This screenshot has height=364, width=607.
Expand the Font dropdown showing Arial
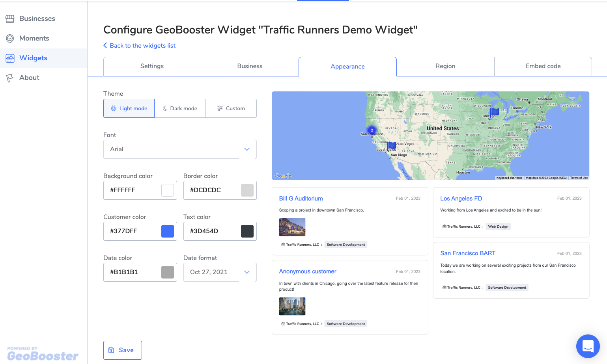pos(180,149)
